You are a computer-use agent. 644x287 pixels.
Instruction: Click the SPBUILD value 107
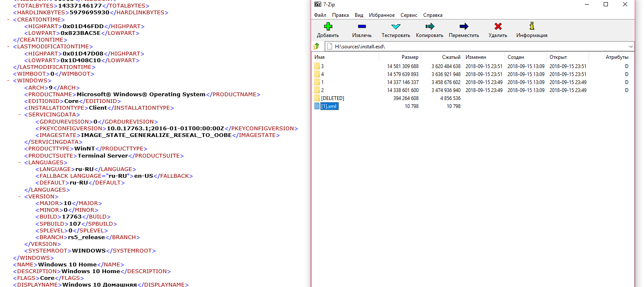coord(75,224)
